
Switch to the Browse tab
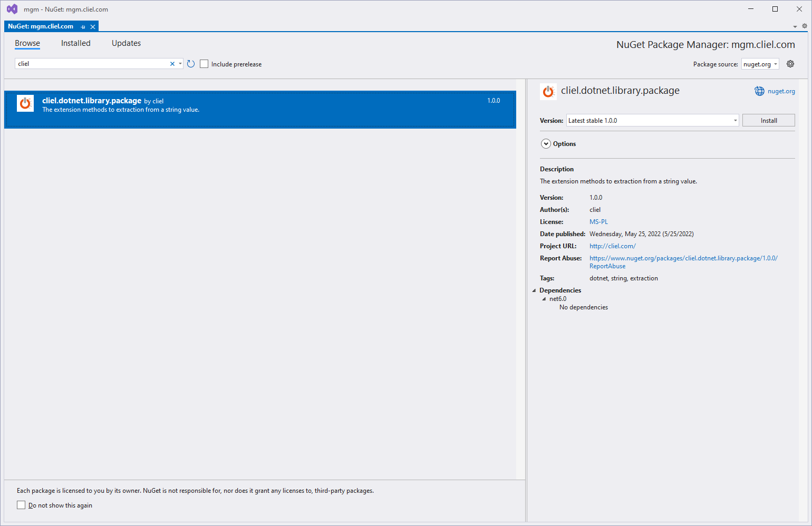tap(27, 43)
